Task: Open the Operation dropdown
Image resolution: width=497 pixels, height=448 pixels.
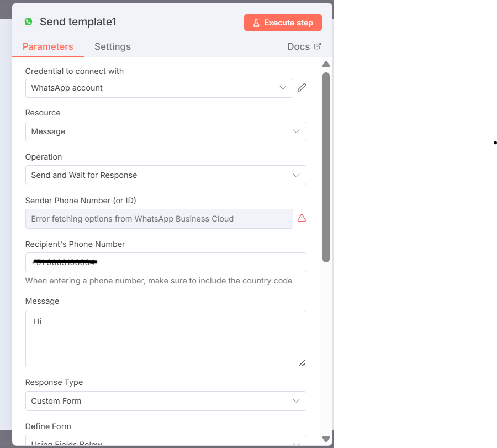Action: [166, 175]
